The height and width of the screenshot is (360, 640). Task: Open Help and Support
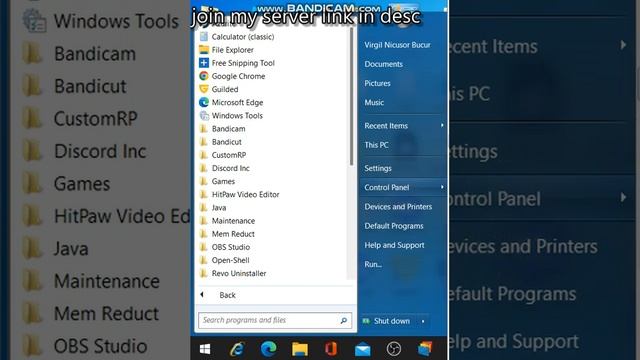pos(394,245)
